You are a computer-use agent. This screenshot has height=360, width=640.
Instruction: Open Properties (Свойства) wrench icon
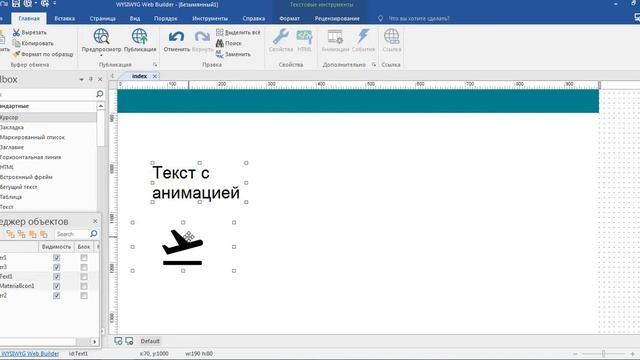(281, 36)
